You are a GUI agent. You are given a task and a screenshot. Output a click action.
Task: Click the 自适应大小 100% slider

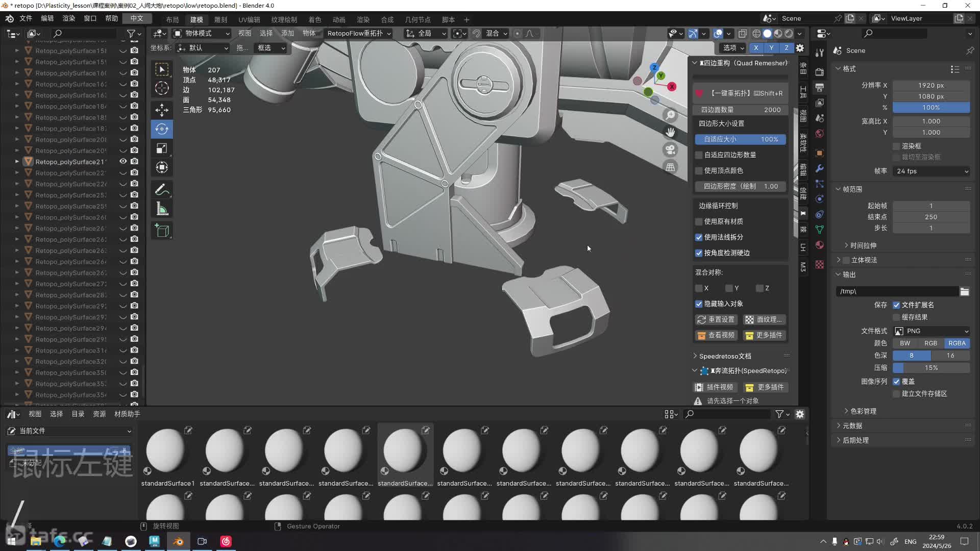coord(740,139)
